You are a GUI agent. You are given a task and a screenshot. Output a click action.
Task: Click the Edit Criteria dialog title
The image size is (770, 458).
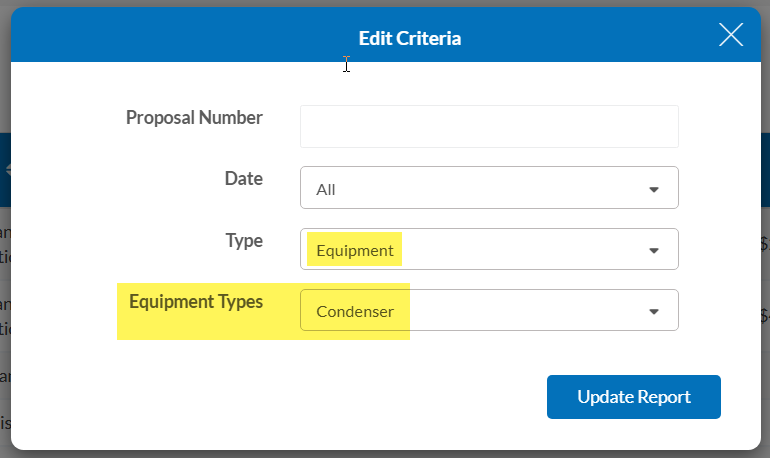coord(410,38)
